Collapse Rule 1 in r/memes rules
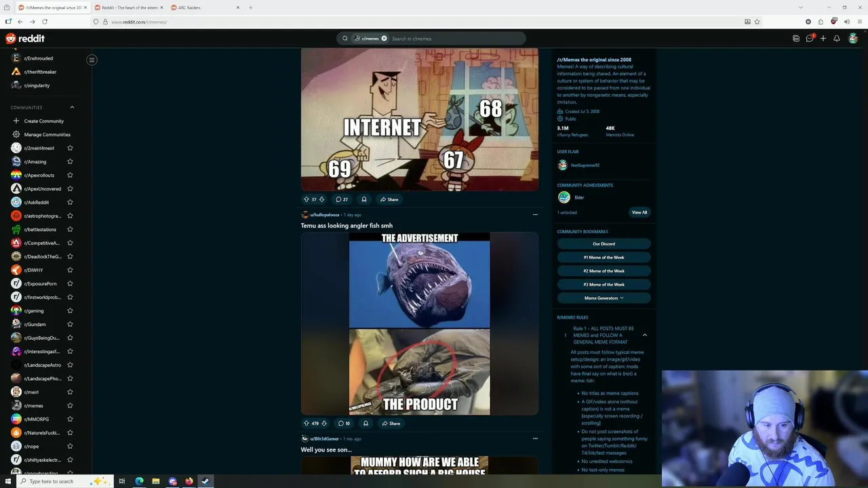 point(644,335)
